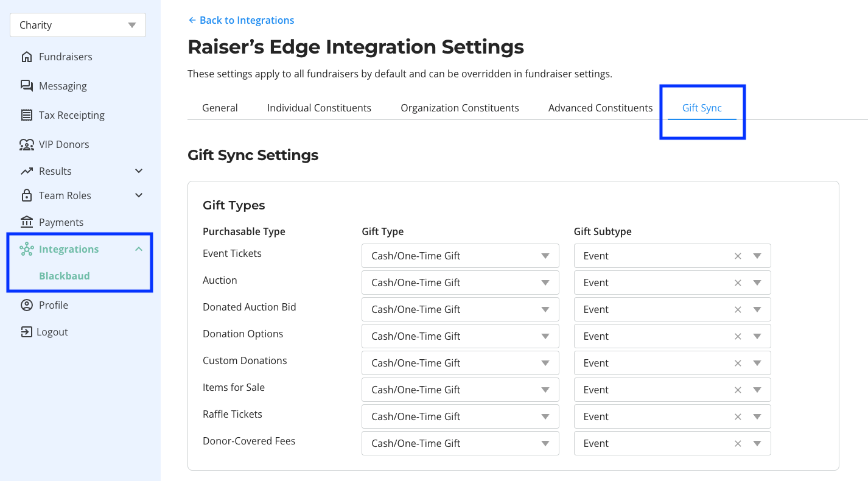Clear the Donor-Covered Fees gift subtype

tap(737, 443)
